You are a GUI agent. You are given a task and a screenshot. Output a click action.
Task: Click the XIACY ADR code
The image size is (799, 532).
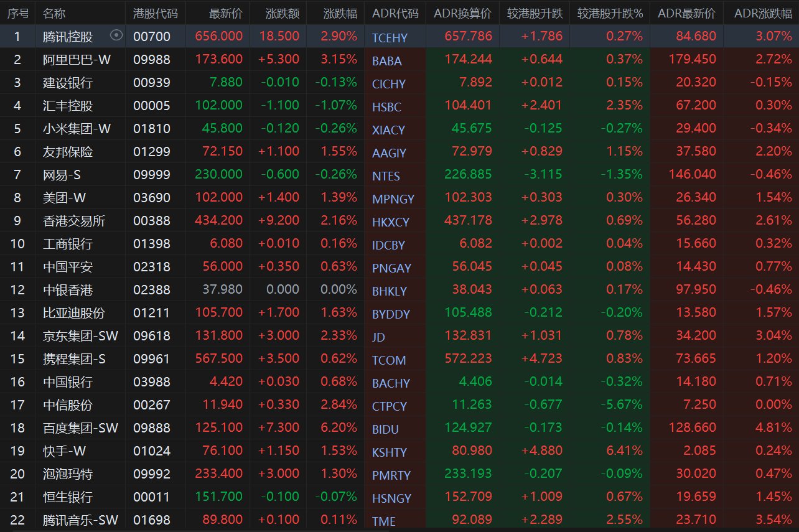(388, 130)
